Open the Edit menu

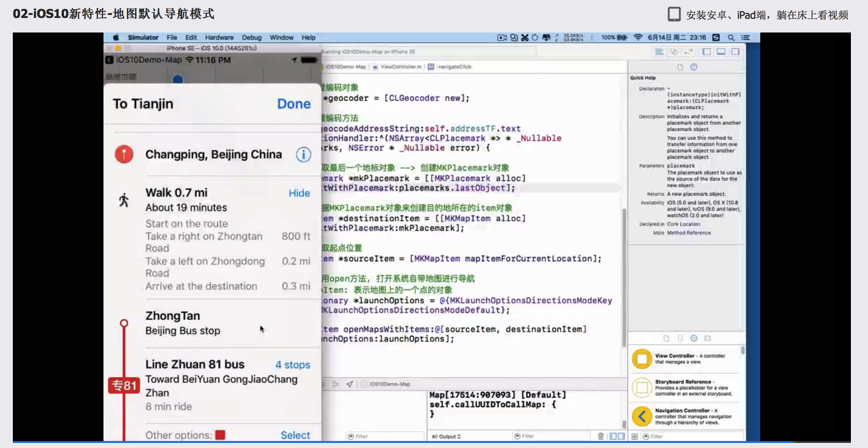[191, 38]
